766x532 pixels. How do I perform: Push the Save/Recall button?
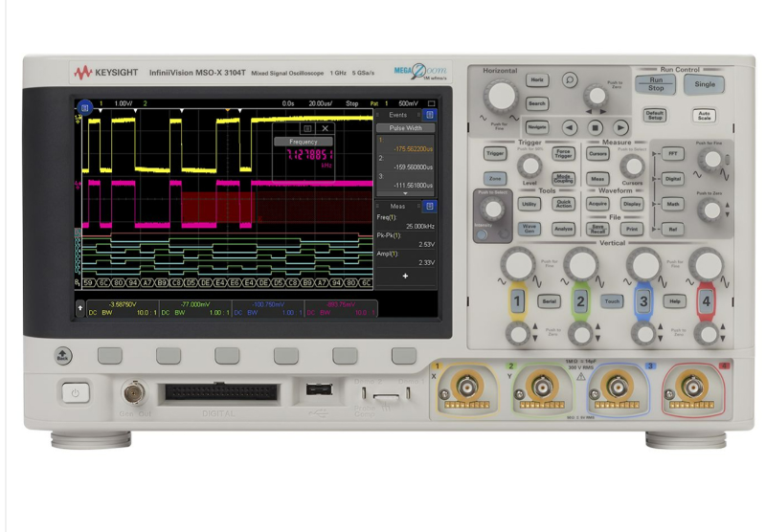pos(597,229)
